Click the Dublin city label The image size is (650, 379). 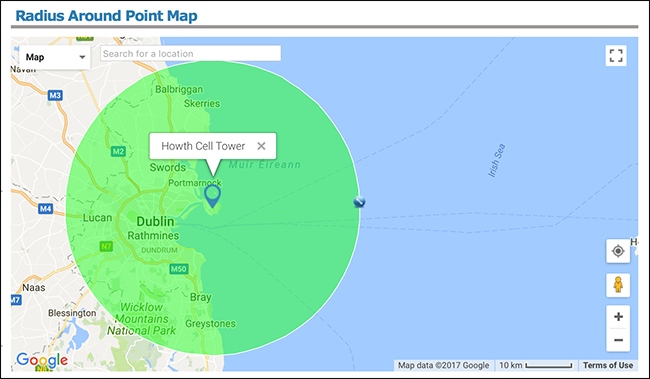tap(155, 221)
